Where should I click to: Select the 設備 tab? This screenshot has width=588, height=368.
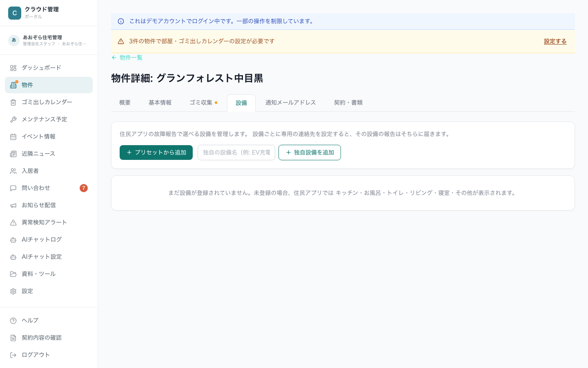click(241, 103)
